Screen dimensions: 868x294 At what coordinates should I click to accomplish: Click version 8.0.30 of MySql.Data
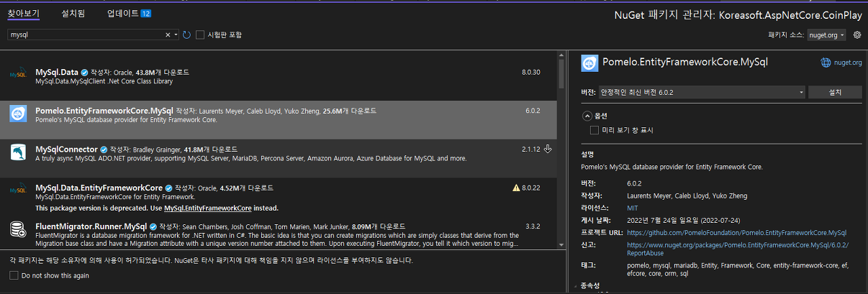(531, 72)
